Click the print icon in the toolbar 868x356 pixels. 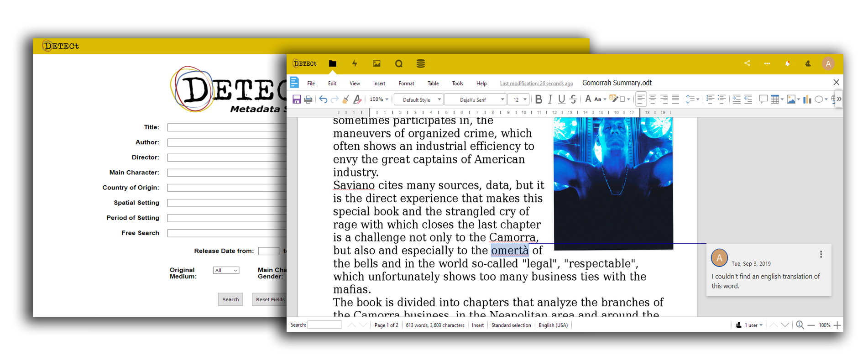(308, 99)
